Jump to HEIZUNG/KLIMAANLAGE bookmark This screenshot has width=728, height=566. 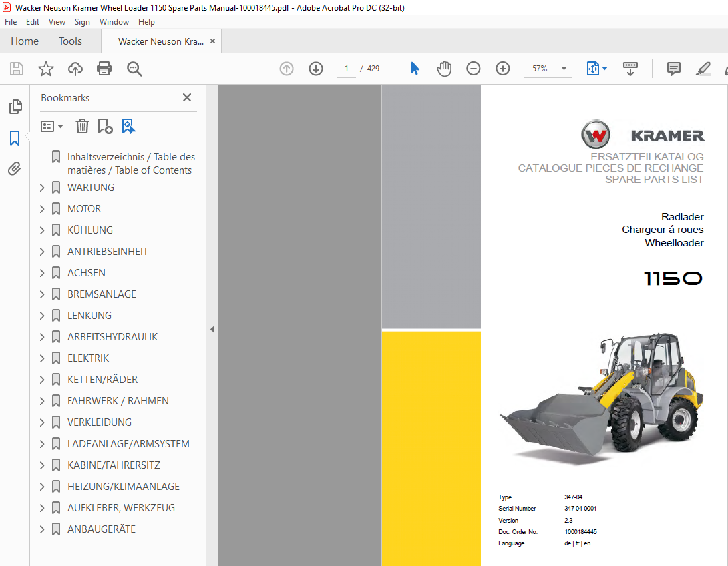pos(124,486)
